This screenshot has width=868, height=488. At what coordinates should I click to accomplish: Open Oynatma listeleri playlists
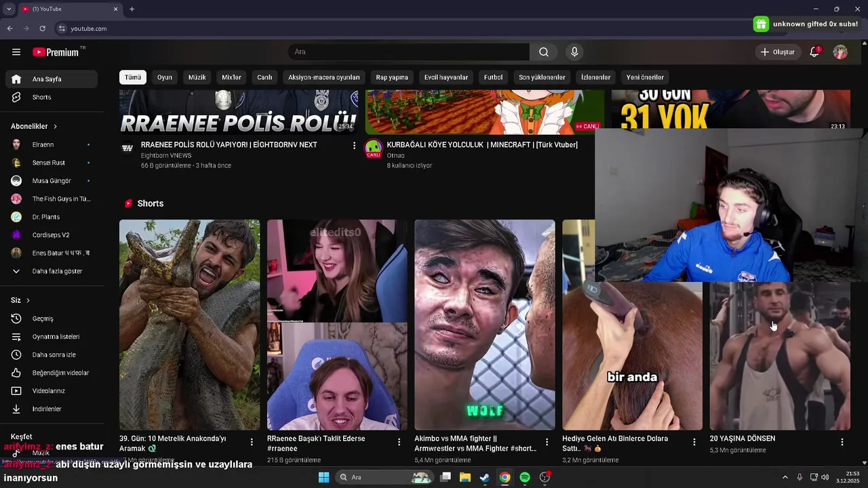52,337
